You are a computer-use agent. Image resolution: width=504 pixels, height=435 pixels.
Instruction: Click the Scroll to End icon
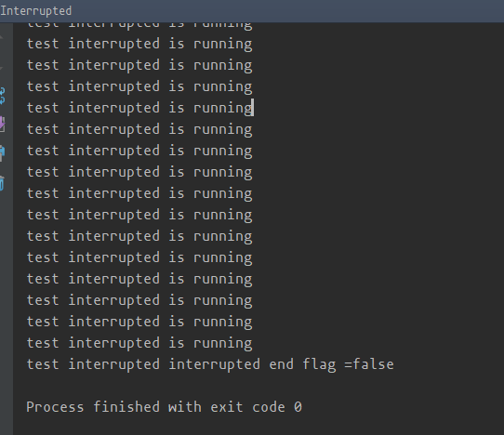pyautogui.click(x=2, y=124)
